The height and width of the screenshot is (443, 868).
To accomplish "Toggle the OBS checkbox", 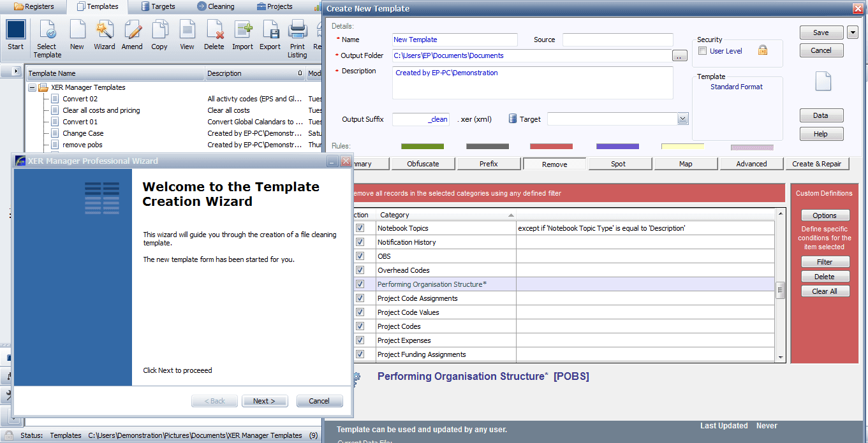I will click(x=360, y=256).
